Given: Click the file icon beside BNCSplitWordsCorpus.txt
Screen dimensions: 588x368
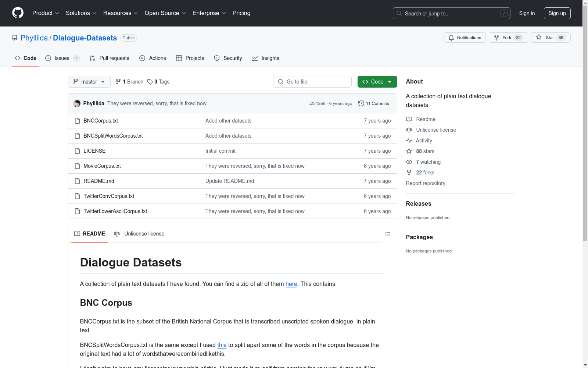Looking at the screenshot, I should pos(77,136).
